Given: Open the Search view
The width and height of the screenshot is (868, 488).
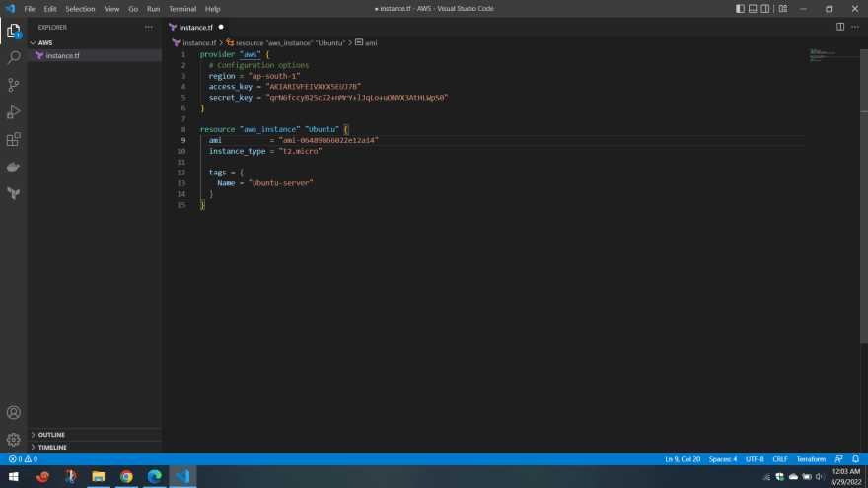Looking at the screenshot, I should (x=13, y=57).
